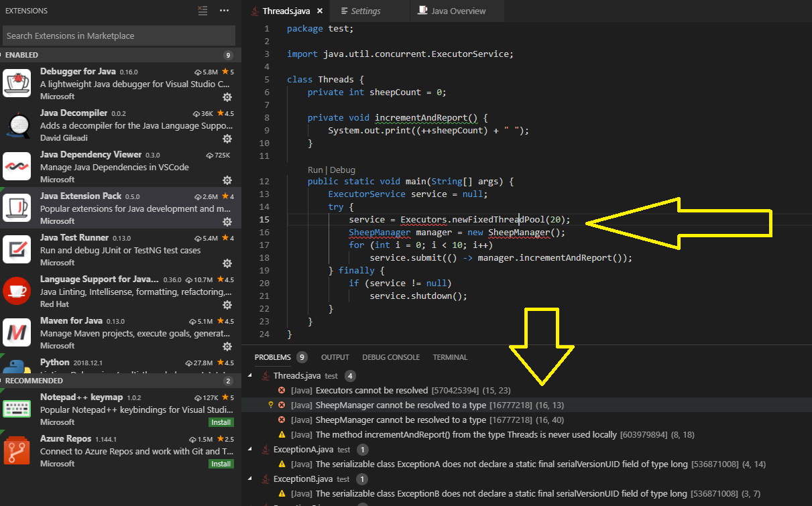Close the Threads.java editor tab
Viewport: 812px width, 506px height.
(x=320, y=11)
